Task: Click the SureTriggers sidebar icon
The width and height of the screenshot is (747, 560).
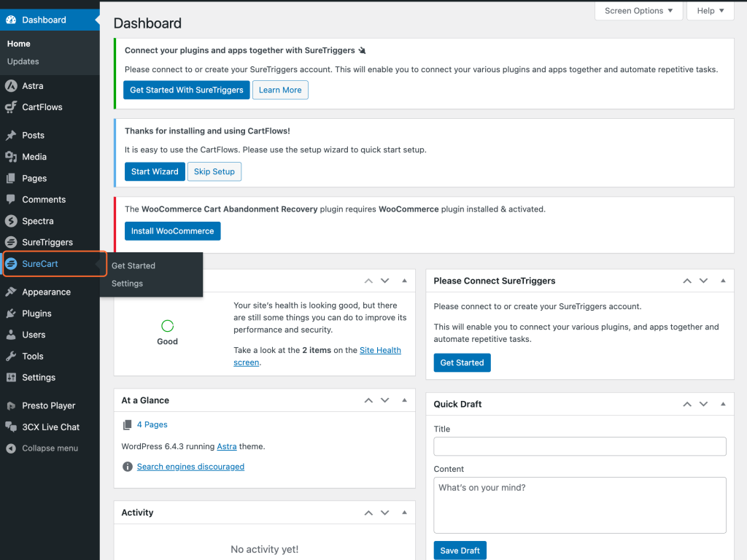Action: [11, 242]
